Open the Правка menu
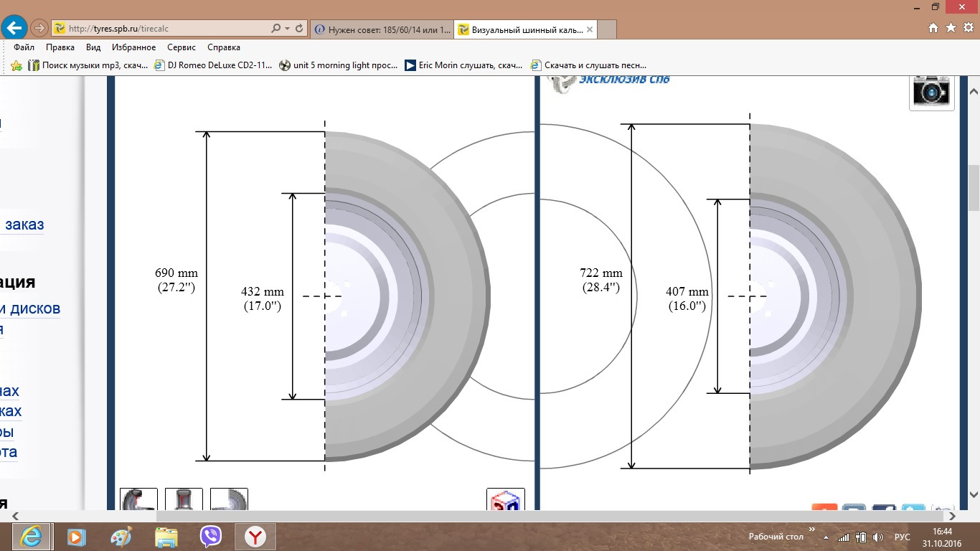Screen dimensions: 980x551 (60, 47)
